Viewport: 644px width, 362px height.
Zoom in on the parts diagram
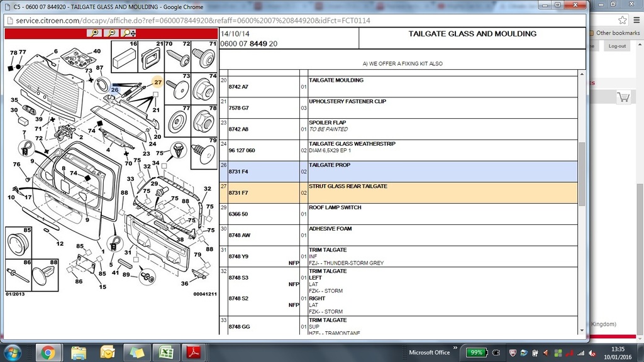[94, 33]
